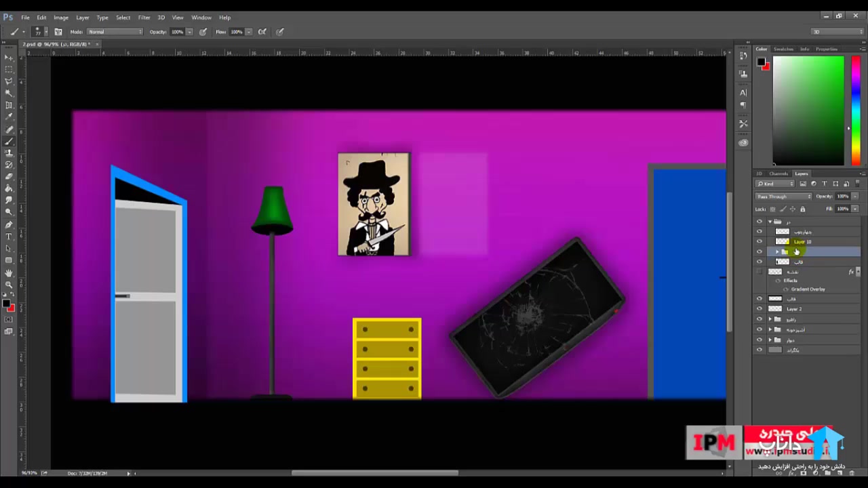Filter layers by type layers icon

pos(825,184)
